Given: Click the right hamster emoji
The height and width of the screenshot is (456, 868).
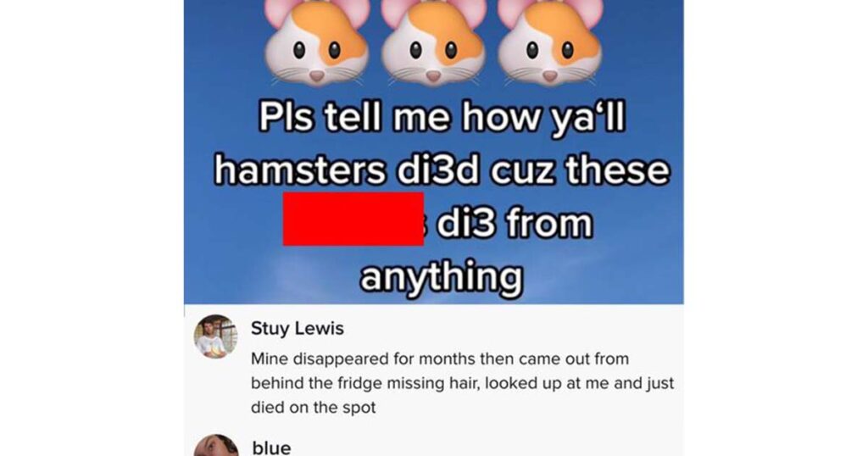Looking at the screenshot, I should click(549, 42).
